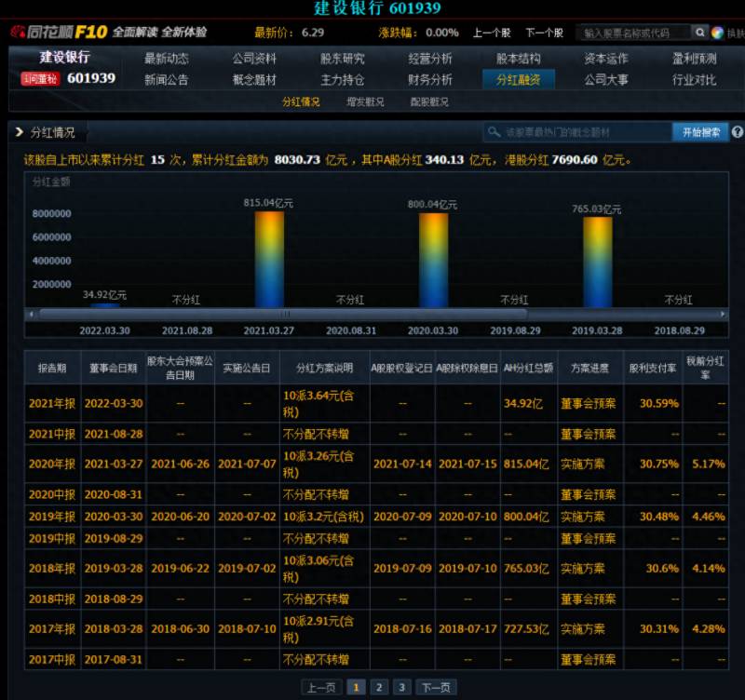This screenshot has height=700, width=745.
Task: Open the 公司大事 tab
Action: pos(606,80)
